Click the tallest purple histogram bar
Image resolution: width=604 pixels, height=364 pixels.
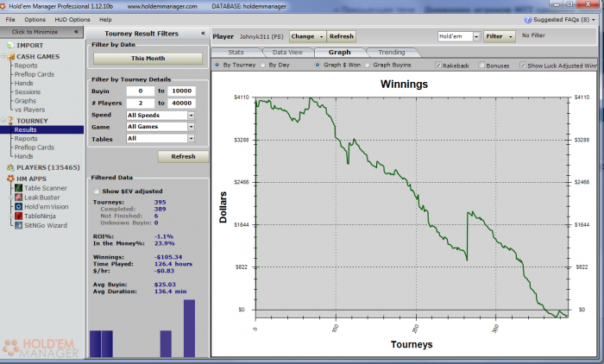point(189,329)
